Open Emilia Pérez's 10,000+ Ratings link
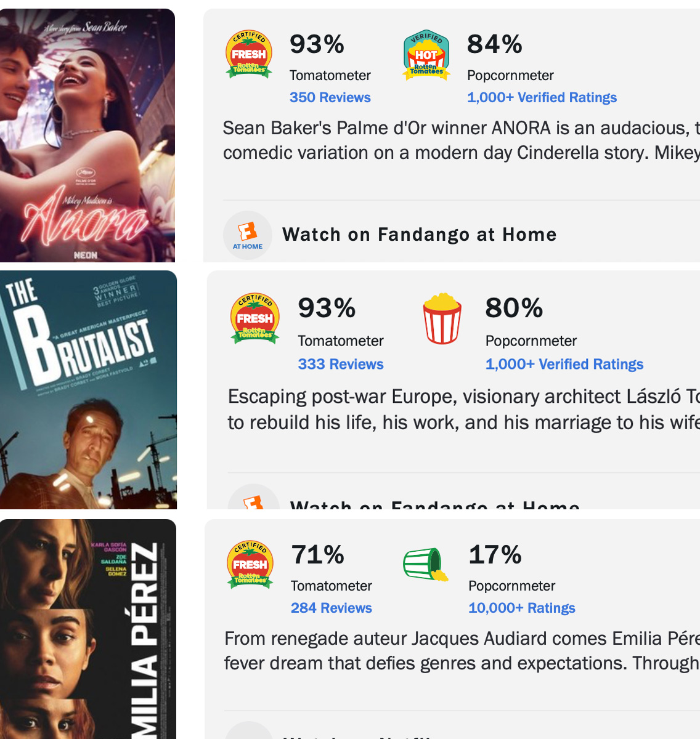The width and height of the screenshot is (700, 739). (x=521, y=608)
